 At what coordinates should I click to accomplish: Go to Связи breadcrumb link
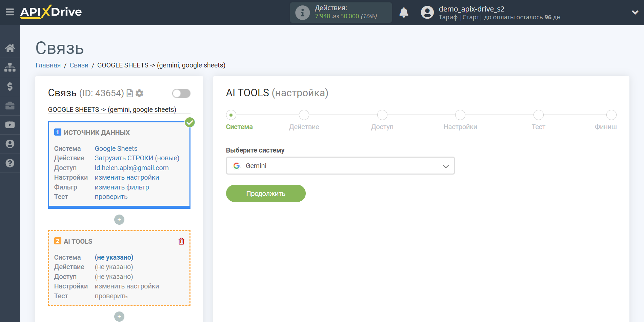(x=79, y=65)
